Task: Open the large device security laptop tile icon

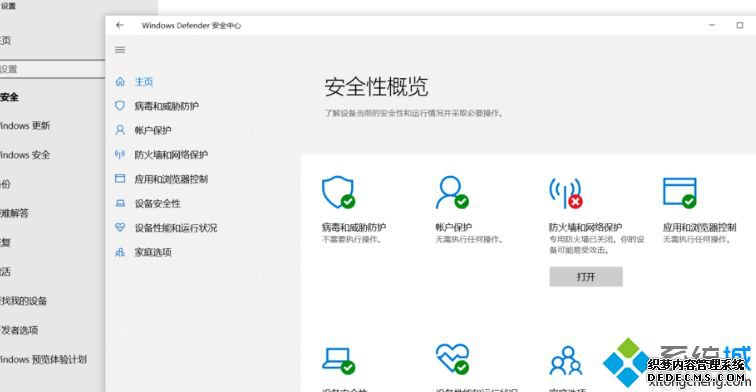Action: coord(338,361)
